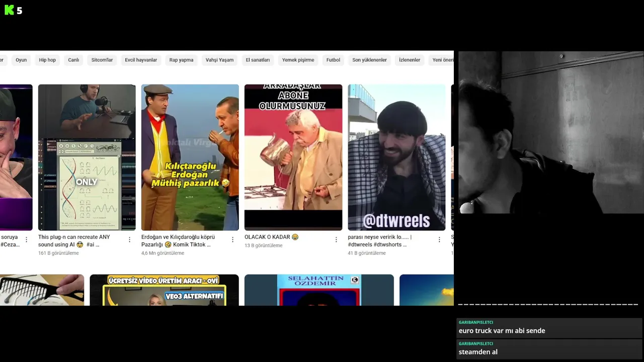
Task: Select the Futbol filter chip
Action: tap(333, 60)
